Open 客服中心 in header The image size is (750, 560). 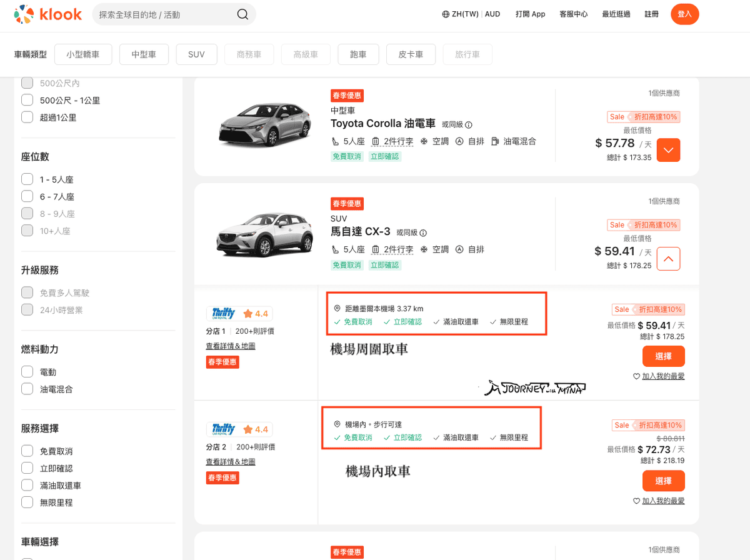point(574,14)
